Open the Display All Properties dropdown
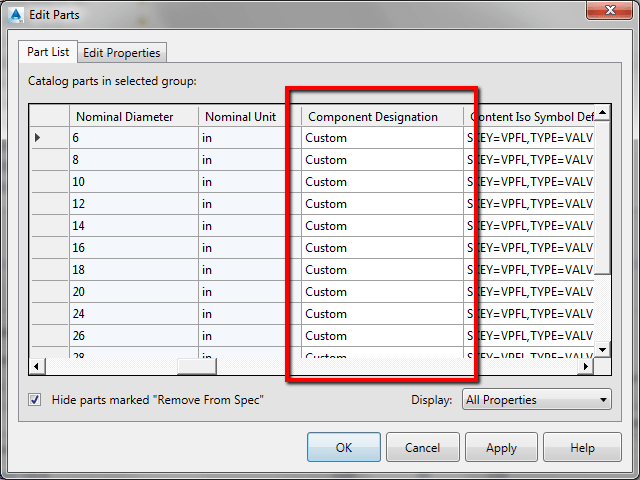 click(537, 400)
